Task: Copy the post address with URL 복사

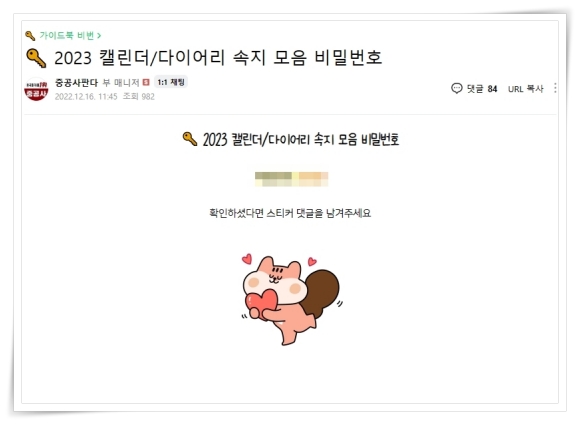Action: tap(525, 89)
